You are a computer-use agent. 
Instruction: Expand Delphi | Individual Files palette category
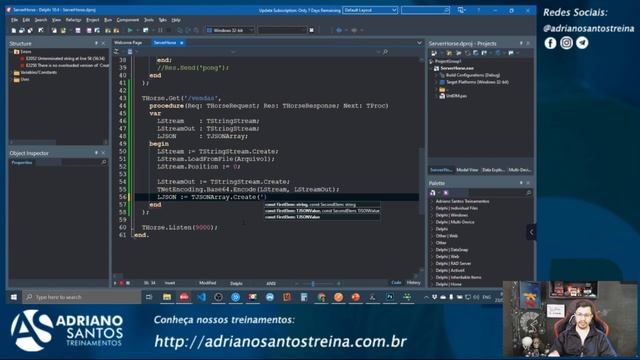point(432,208)
